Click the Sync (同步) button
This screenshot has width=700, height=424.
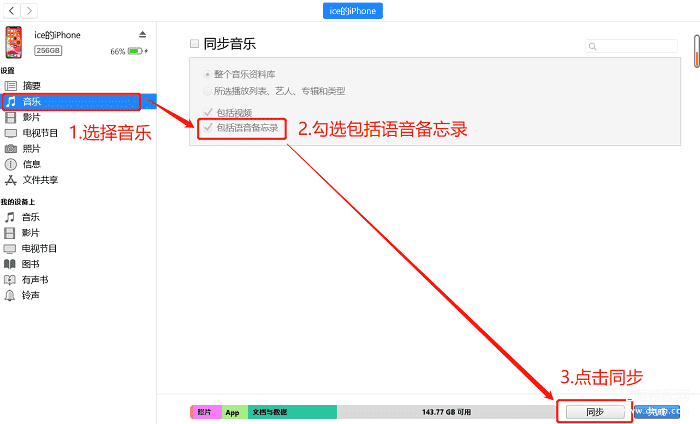(594, 411)
